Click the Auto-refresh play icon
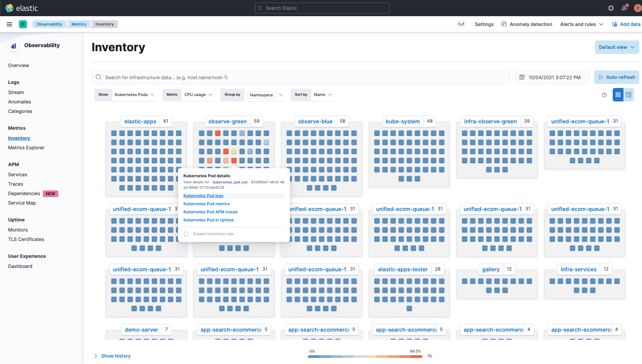Viewport: 642px width, 364px height. coord(601,77)
